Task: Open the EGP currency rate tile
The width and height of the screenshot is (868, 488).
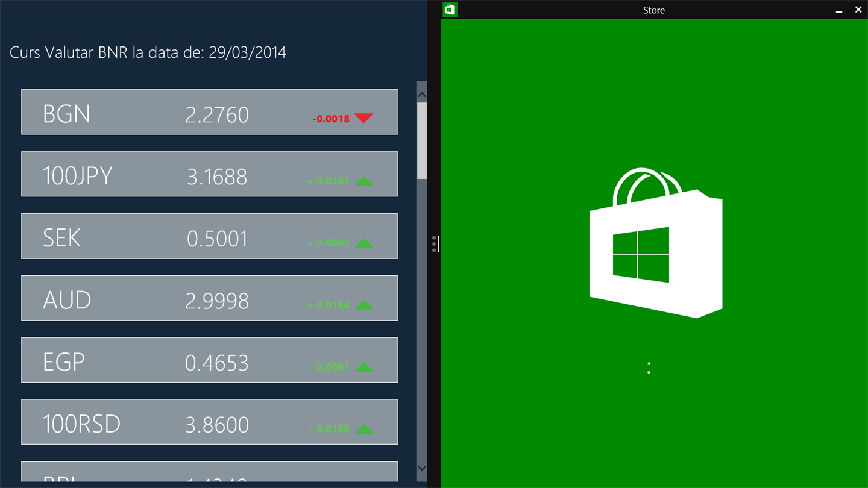Action: click(210, 360)
